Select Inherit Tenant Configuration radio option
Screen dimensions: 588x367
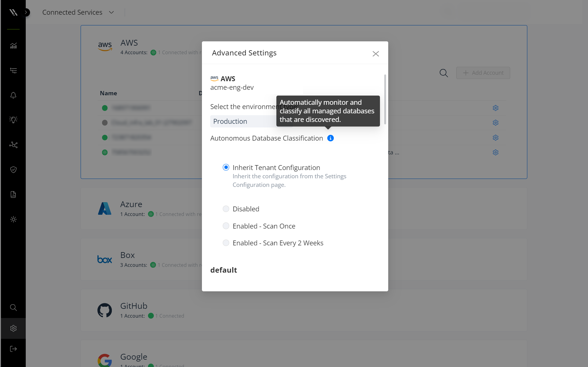[x=226, y=167]
